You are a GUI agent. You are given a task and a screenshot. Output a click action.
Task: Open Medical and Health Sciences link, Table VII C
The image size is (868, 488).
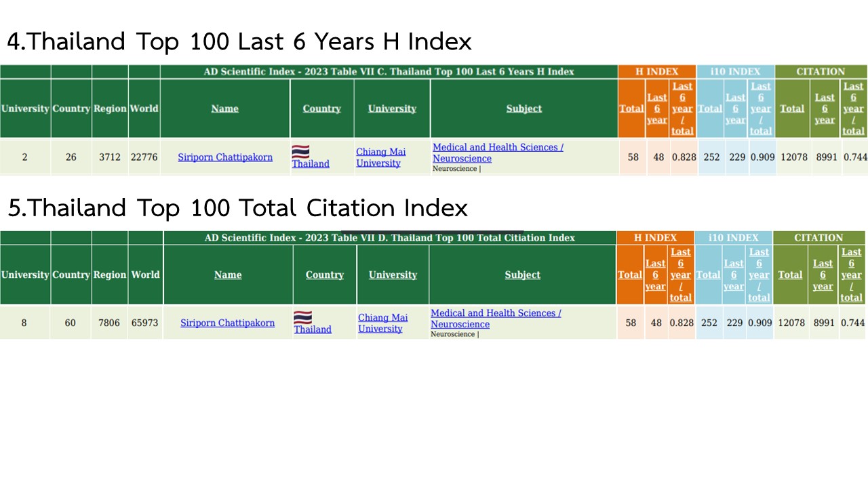498,152
